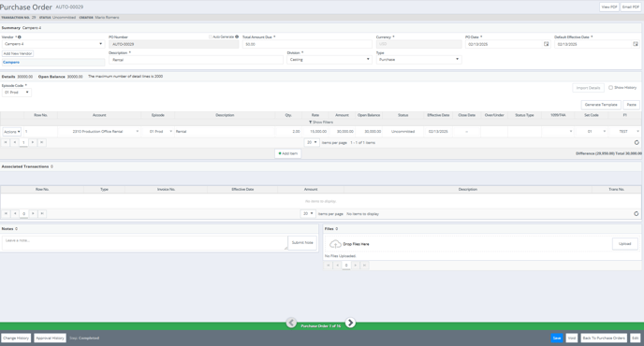
Task: Sort by Trans No. column header
Action: point(617,189)
